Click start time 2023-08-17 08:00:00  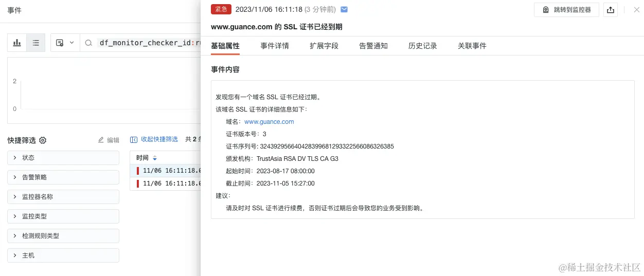[x=285, y=171]
